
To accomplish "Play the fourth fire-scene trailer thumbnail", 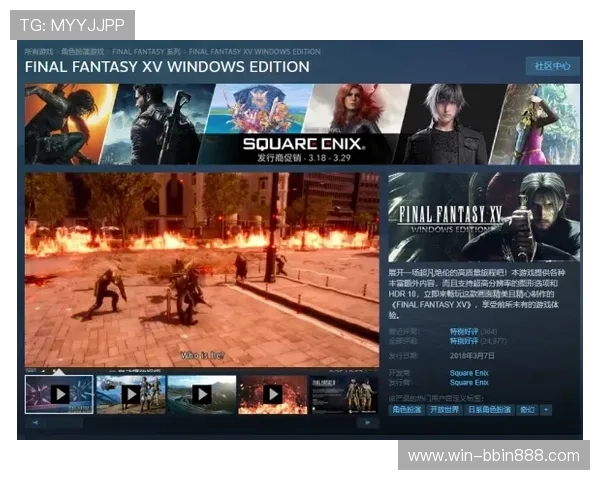I will click(272, 394).
